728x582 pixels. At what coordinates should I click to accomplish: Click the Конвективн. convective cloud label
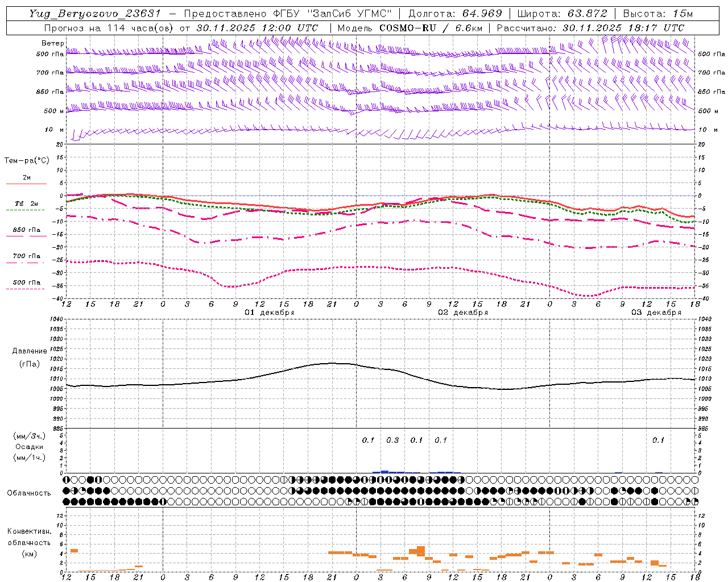[29, 531]
